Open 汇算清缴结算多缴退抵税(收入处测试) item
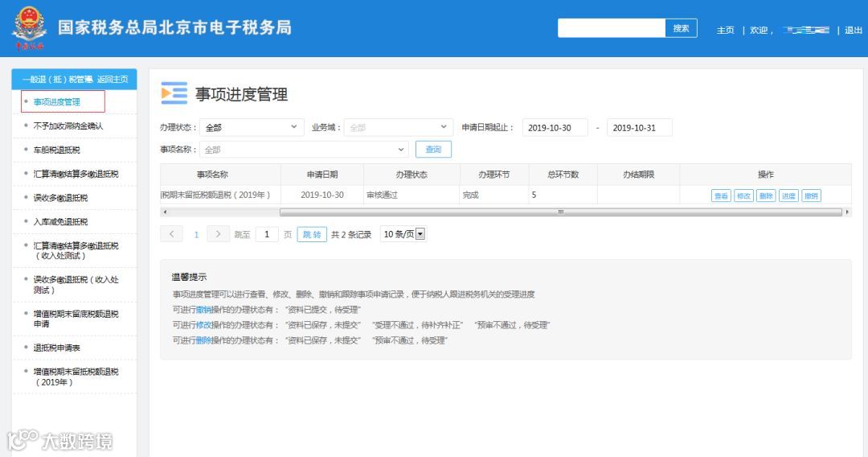868x457 pixels. click(x=76, y=250)
